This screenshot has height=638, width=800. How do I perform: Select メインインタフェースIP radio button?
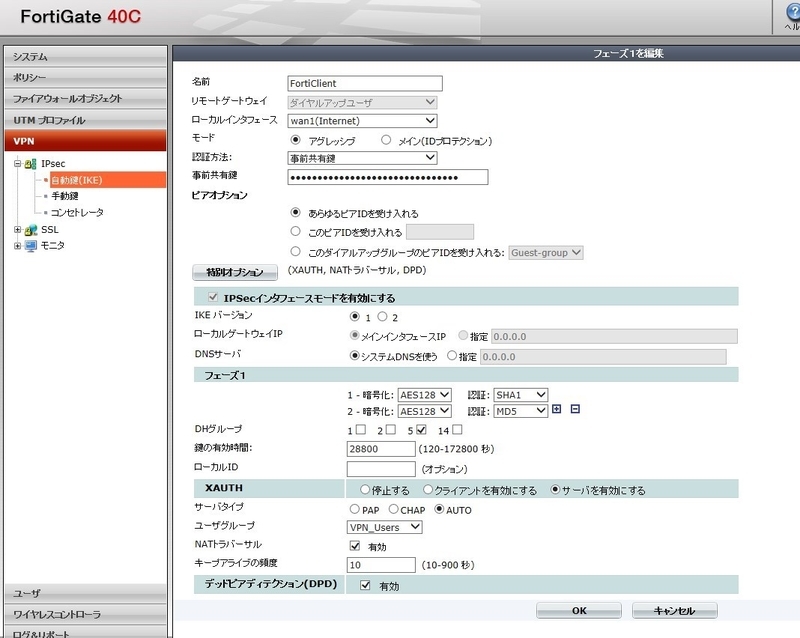[354, 335]
